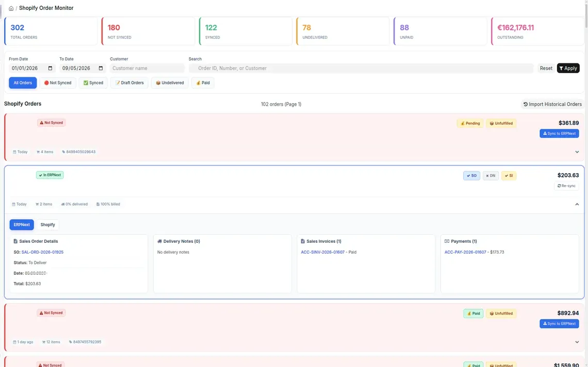Screen dimensions: 588x367
Task: Click the '0% delivered' indicator
Action: coord(74,204)
